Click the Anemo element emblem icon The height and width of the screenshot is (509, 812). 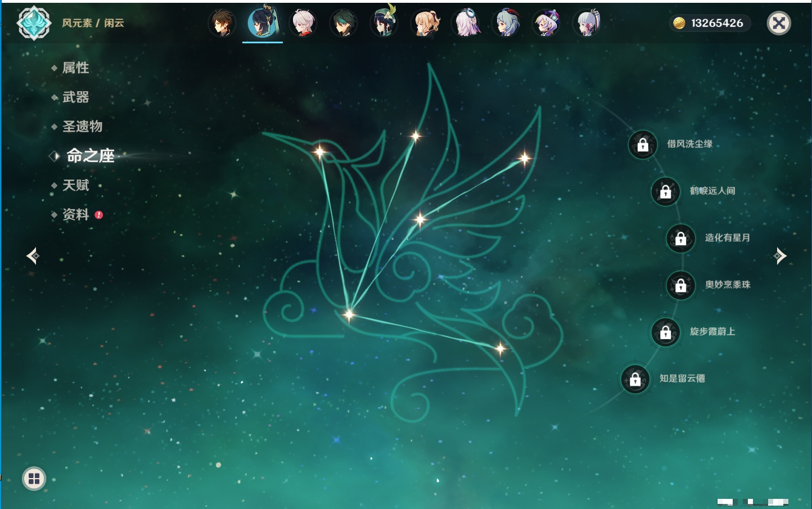tap(34, 23)
